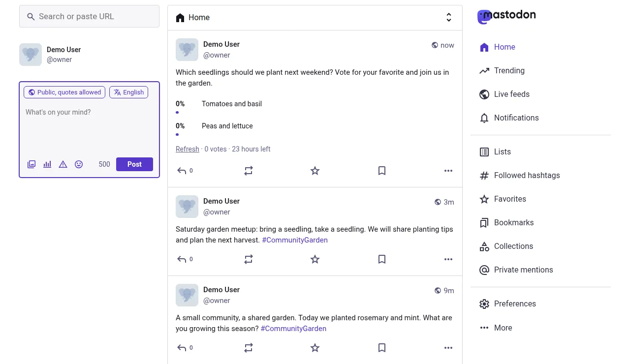This screenshot has width=630, height=364.
Task: Expand the More menu in sidebar
Action: point(496,328)
